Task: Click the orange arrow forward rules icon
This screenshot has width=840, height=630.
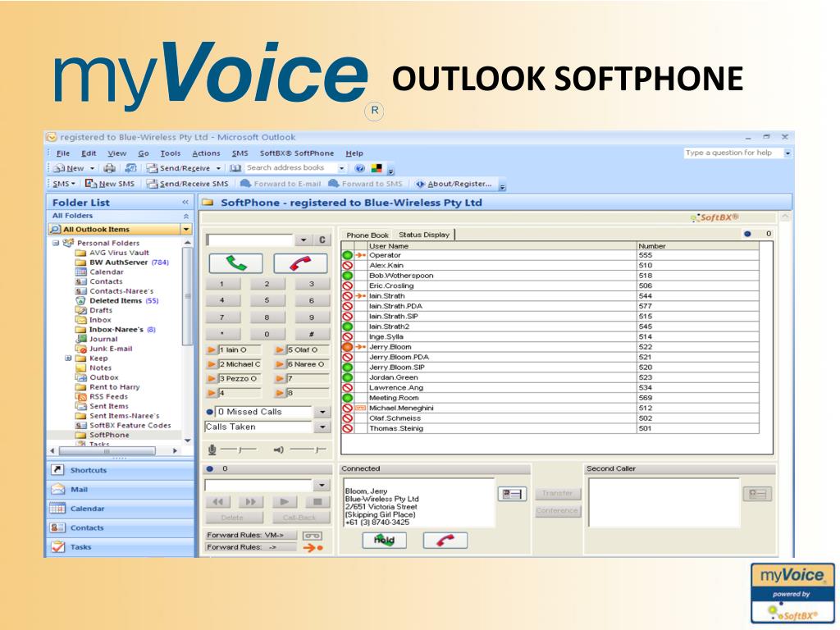Action: tap(313, 547)
